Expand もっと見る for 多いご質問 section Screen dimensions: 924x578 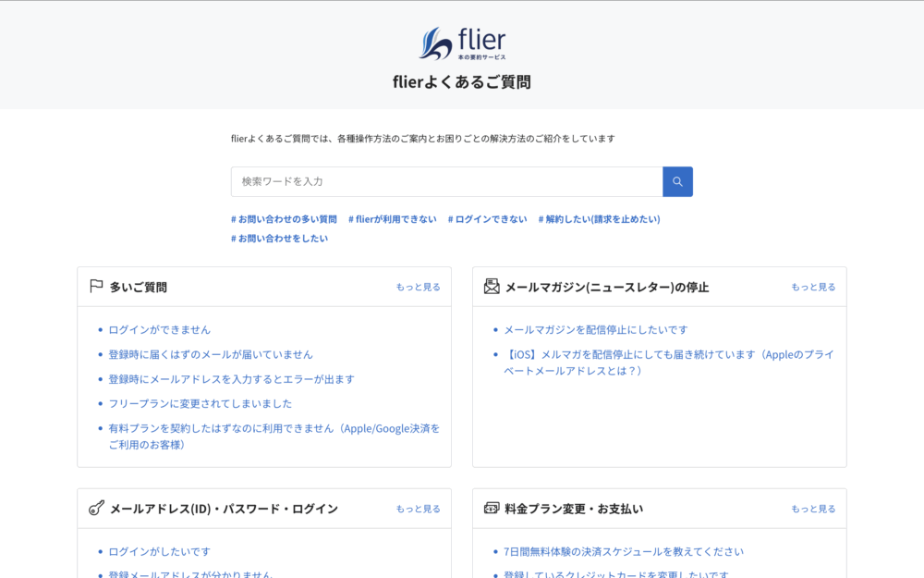coord(418,288)
